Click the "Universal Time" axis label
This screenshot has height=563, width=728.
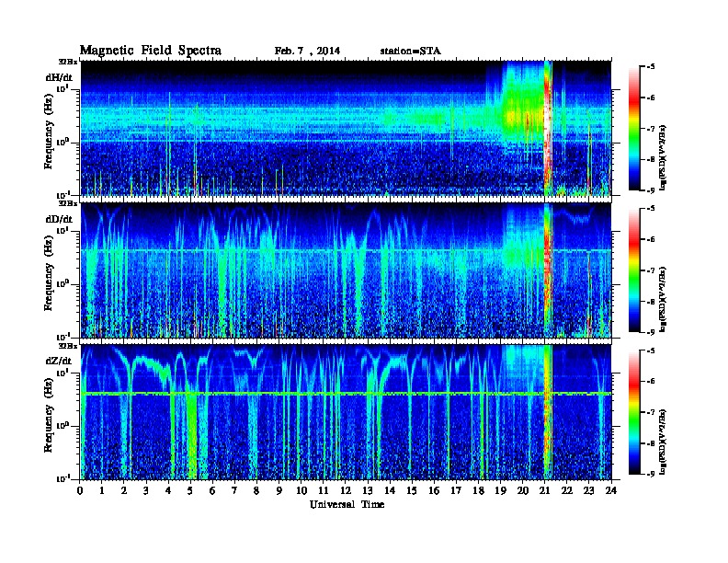click(x=347, y=505)
